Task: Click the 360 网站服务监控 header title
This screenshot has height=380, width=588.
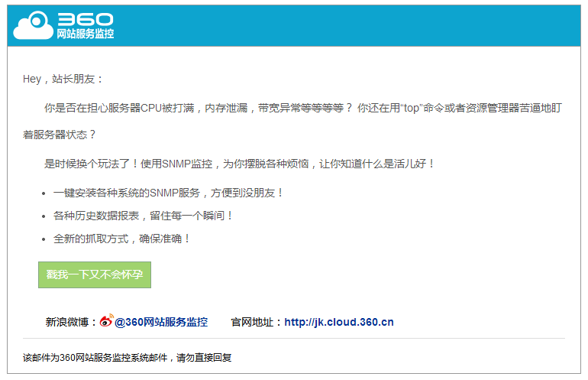Action: (86, 26)
